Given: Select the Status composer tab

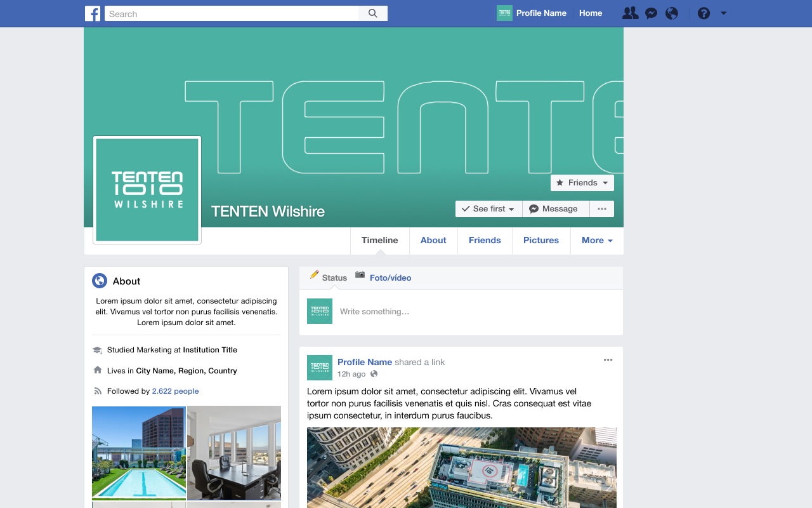Looking at the screenshot, I should (334, 278).
